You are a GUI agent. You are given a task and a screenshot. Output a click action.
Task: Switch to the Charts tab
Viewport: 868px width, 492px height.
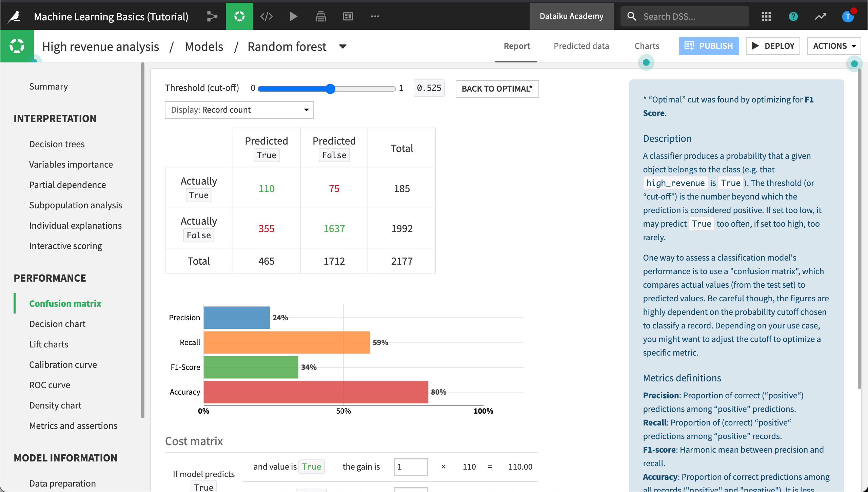point(647,46)
